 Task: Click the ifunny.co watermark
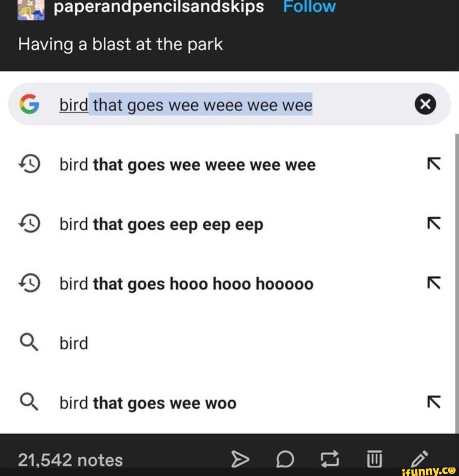[x=429, y=470]
